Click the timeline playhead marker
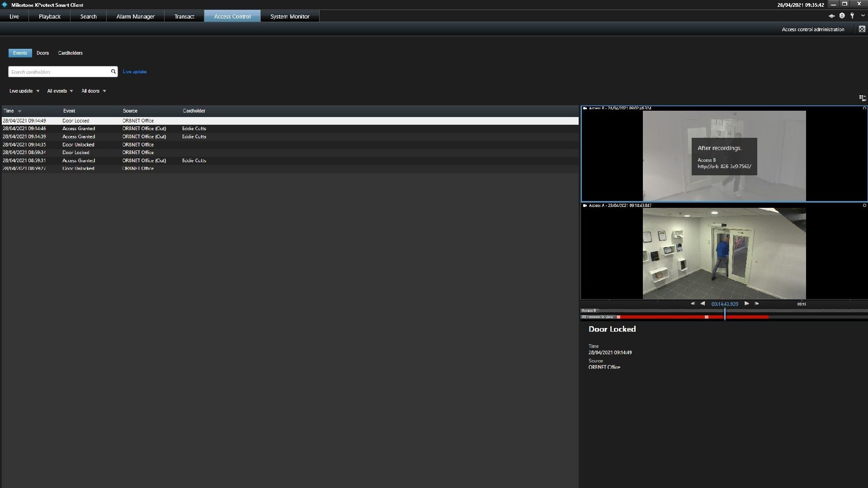The image size is (868, 488). coord(725,314)
